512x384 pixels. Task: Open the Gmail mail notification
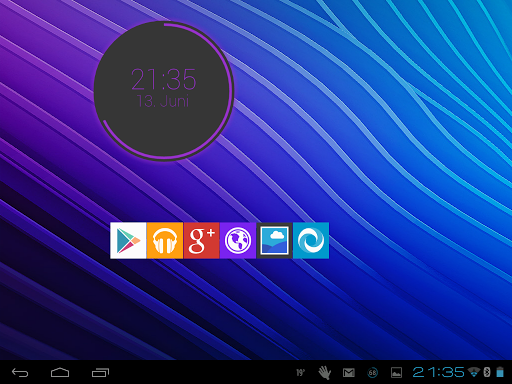[x=349, y=373]
